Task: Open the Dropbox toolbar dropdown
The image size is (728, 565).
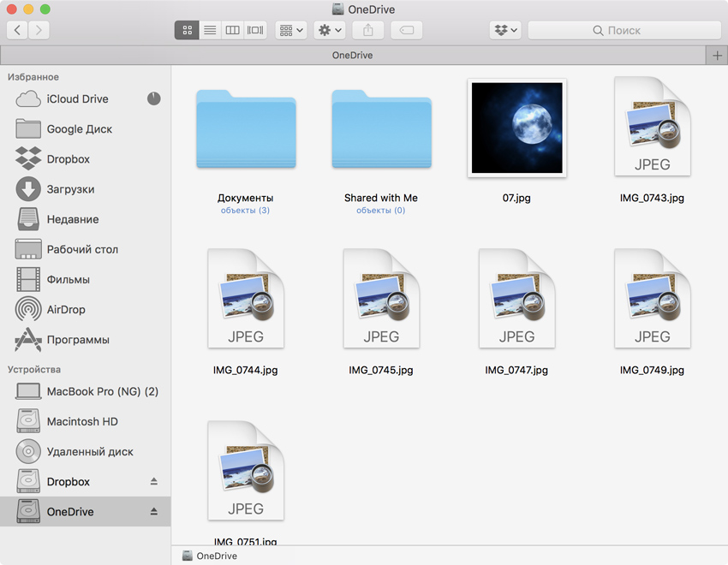Action: [x=504, y=30]
